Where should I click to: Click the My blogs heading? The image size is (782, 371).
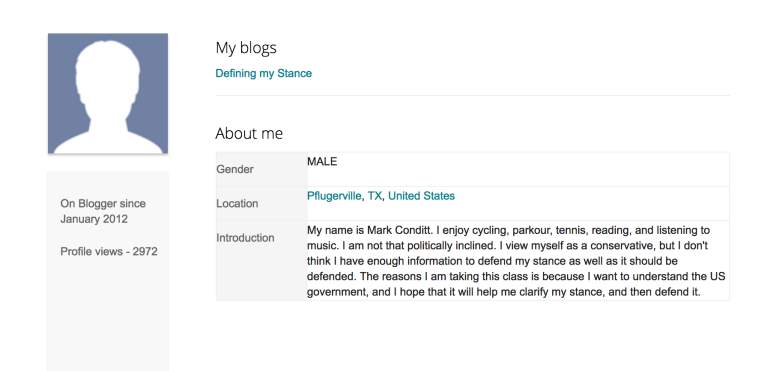tap(246, 48)
